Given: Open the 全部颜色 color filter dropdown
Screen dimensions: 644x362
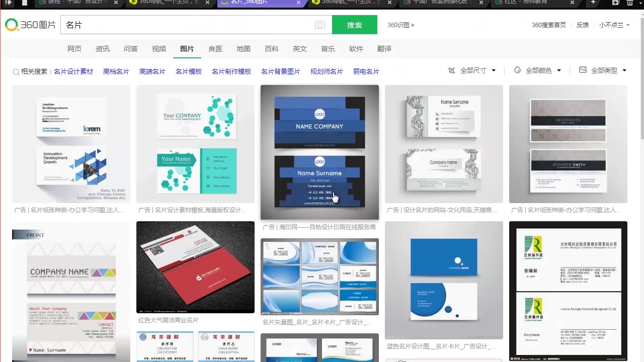Looking at the screenshot, I should click(541, 70).
